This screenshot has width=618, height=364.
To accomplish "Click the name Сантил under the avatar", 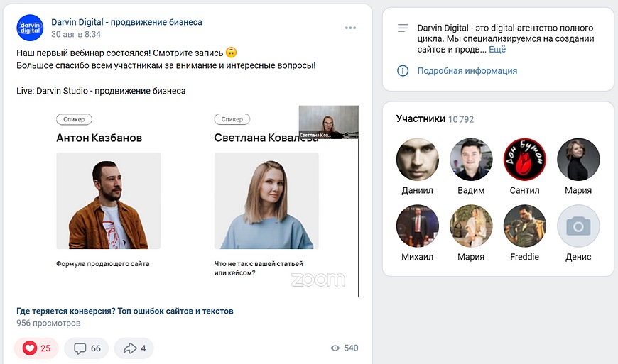I will point(525,190).
